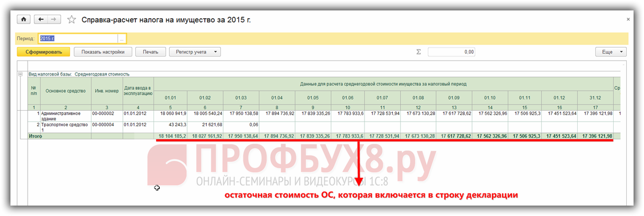Click the sum value field showing 0,00
The image size is (644, 216).
[452, 52]
